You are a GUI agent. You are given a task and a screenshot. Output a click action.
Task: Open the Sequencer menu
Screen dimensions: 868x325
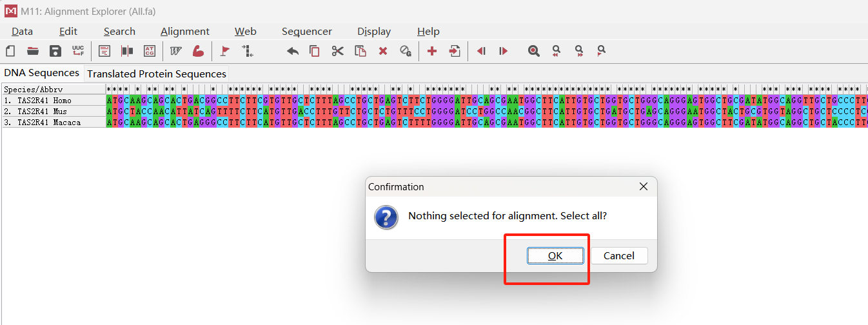(x=306, y=31)
